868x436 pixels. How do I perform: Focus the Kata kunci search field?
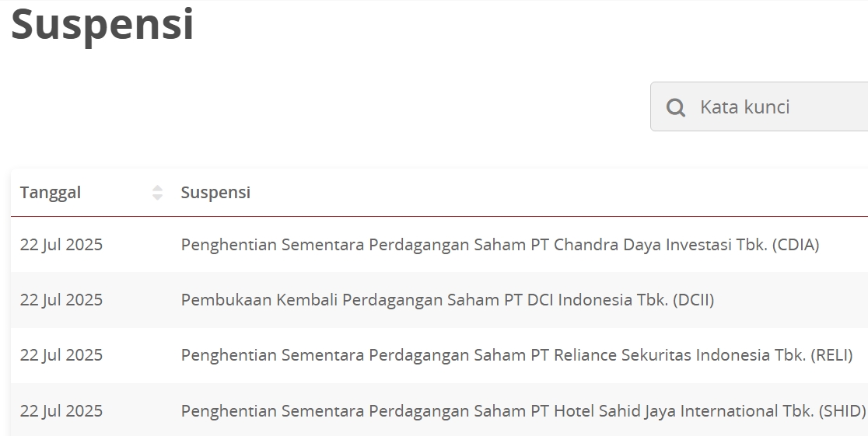(x=759, y=106)
